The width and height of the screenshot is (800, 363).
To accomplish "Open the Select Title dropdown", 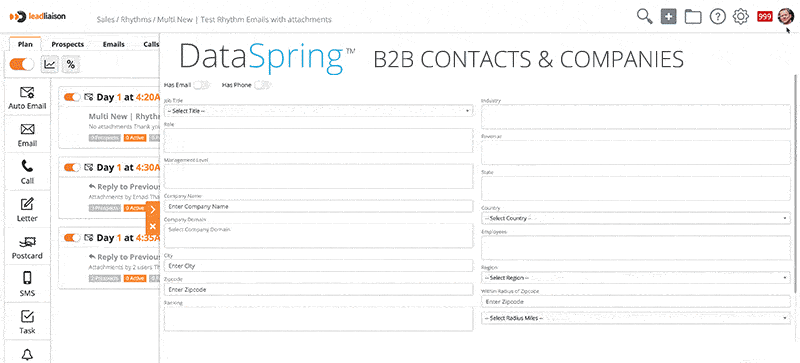I will tap(318, 110).
